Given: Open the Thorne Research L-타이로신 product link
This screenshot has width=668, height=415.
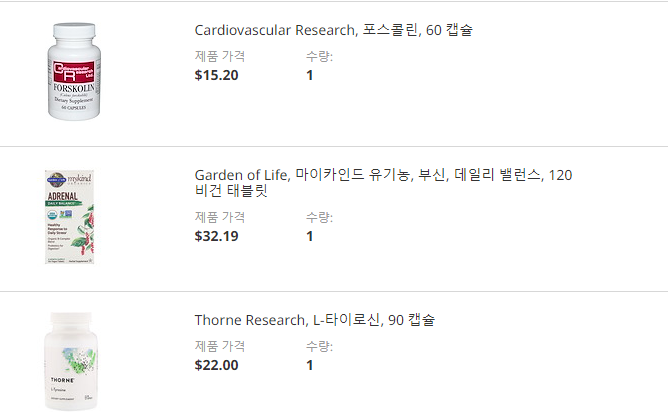Looking at the screenshot, I should [314, 320].
